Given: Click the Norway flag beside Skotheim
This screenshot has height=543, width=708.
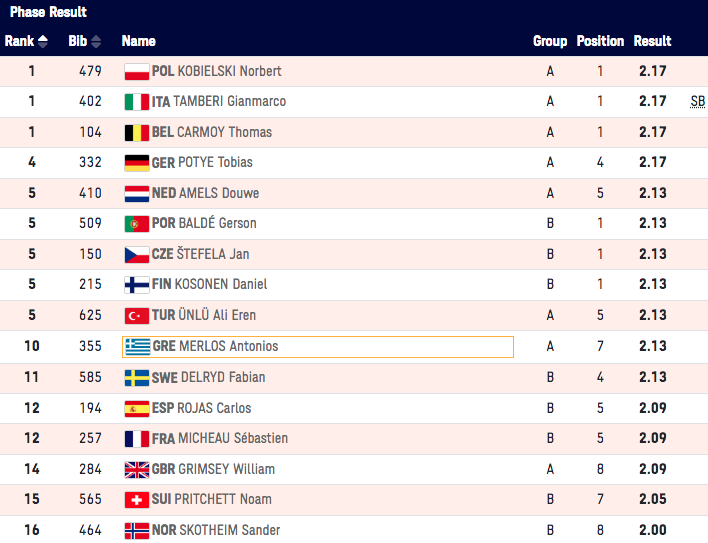Looking at the screenshot, I should (136, 530).
